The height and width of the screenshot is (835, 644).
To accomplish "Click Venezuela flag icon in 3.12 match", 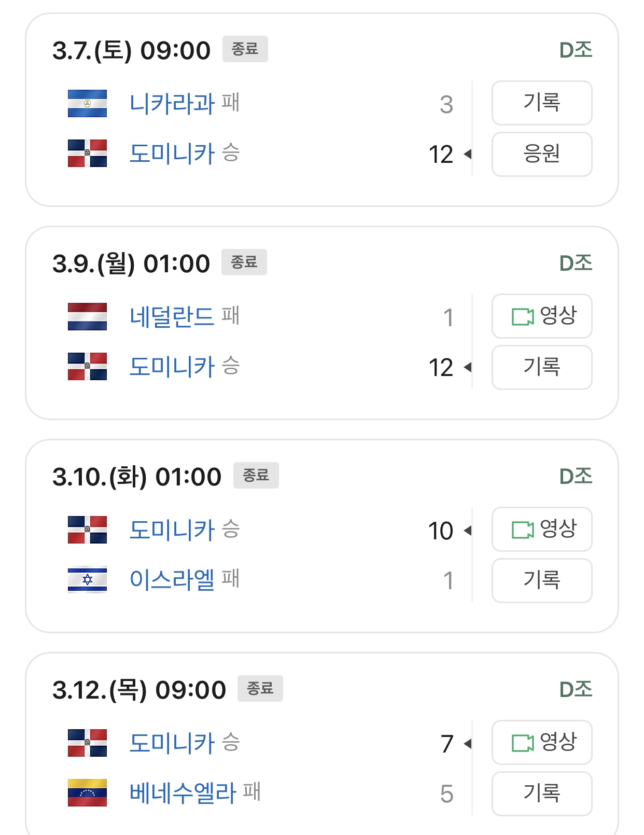I will pyautogui.click(x=87, y=792).
